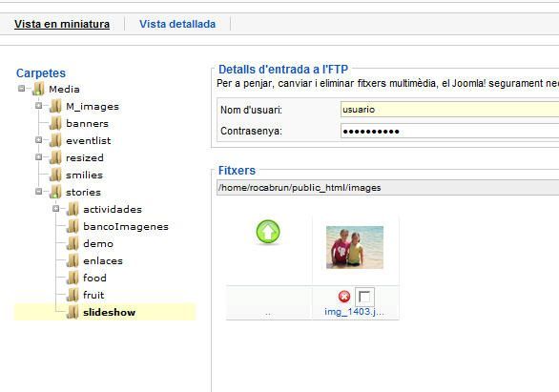Click the food folder icon

(x=72, y=278)
